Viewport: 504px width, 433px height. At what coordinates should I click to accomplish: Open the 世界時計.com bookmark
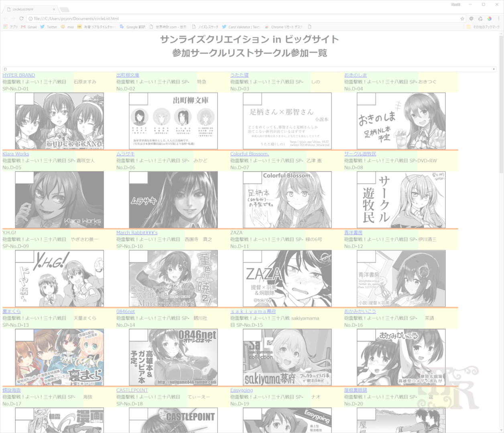point(168,27)
